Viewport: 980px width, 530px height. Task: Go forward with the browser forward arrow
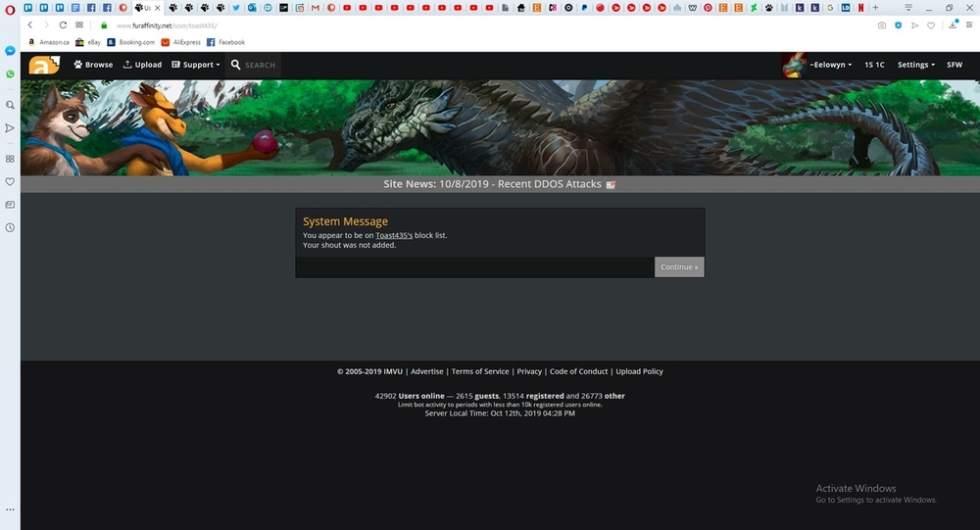click(46, 25)
